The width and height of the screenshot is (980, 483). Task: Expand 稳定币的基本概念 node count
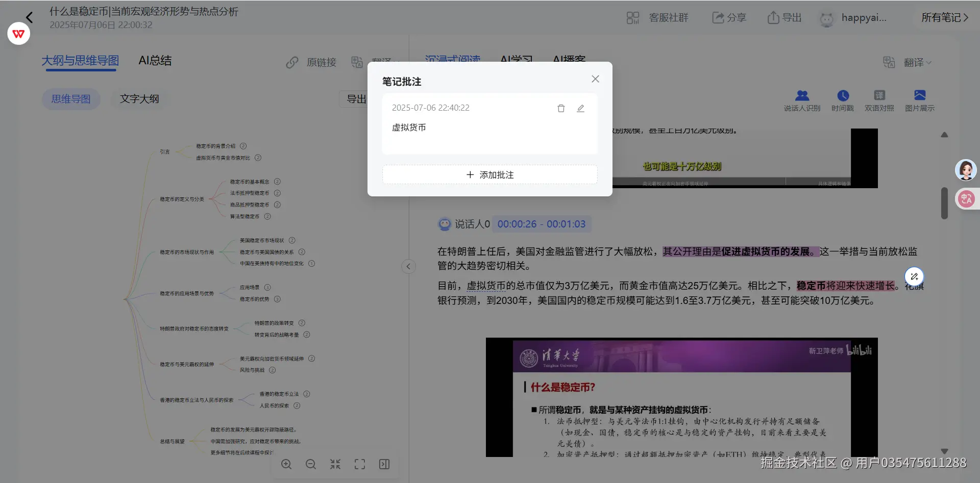click(277, 182)
